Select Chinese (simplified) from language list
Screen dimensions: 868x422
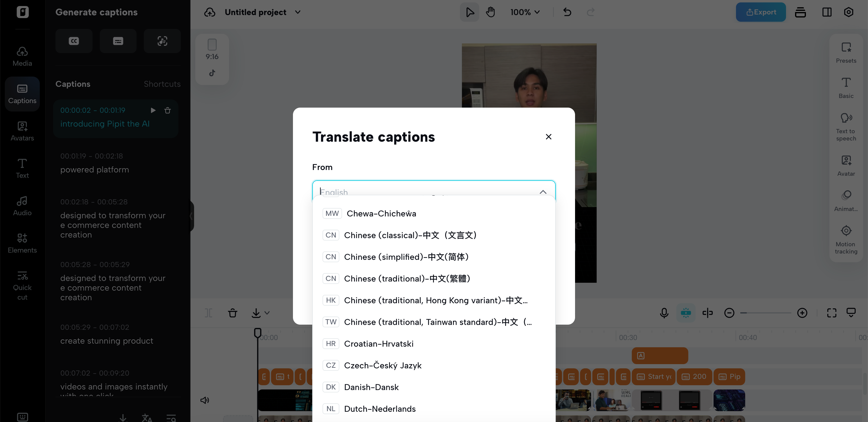click(406, 257)
